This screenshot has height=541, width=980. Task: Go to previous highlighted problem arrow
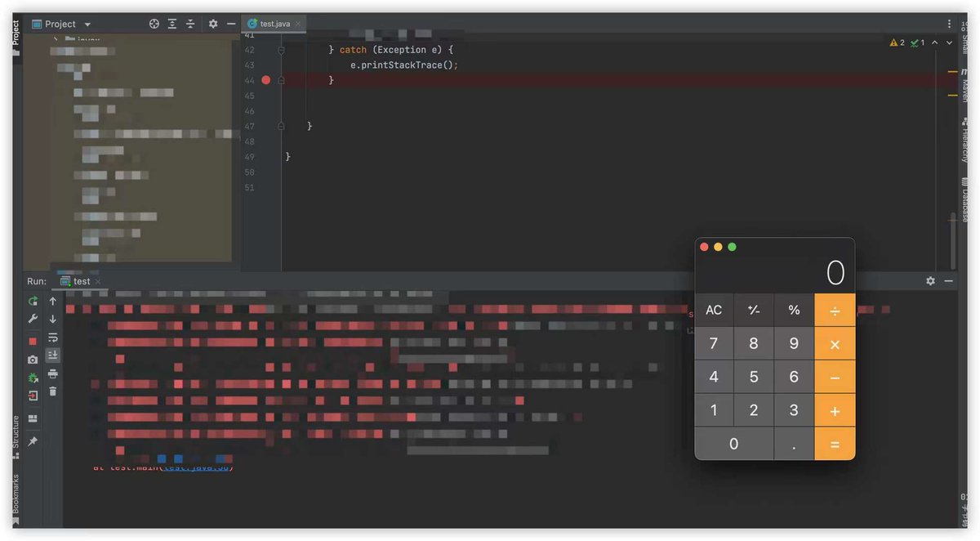[x=935, y=42]
